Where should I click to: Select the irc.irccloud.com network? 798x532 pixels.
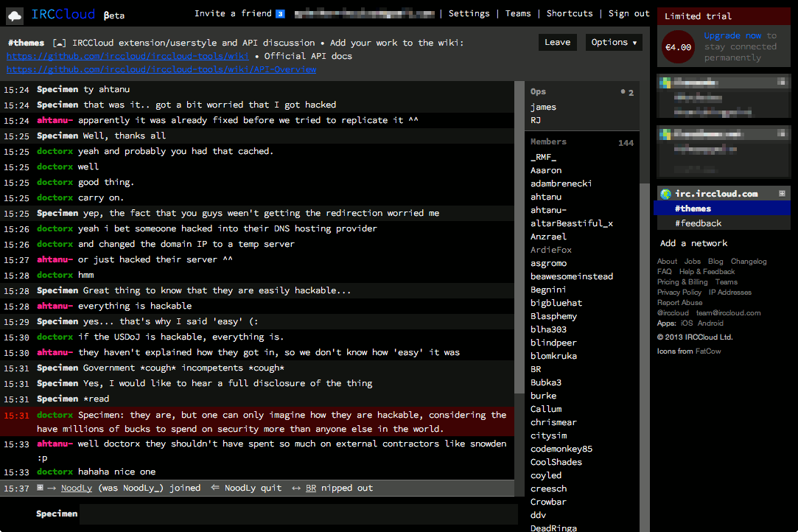point(716,194)
